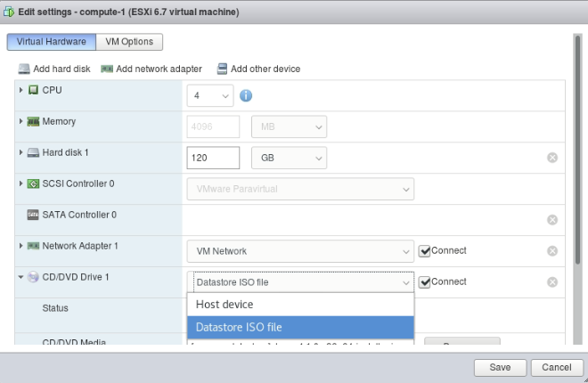The height and width of the screenshot is (383, 588).
Task: Open the CPU count dropdown
Action: point(209,95)
